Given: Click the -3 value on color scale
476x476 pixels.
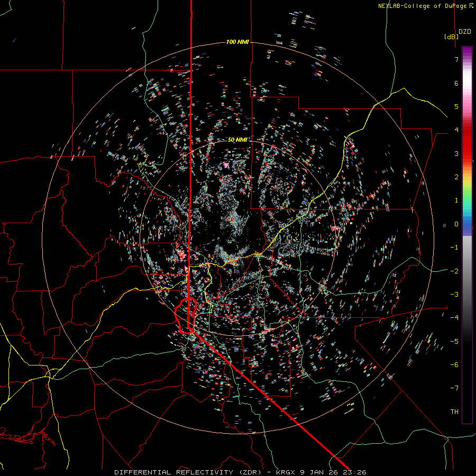Looking at the screenshot, I should [x=454, y=295].
